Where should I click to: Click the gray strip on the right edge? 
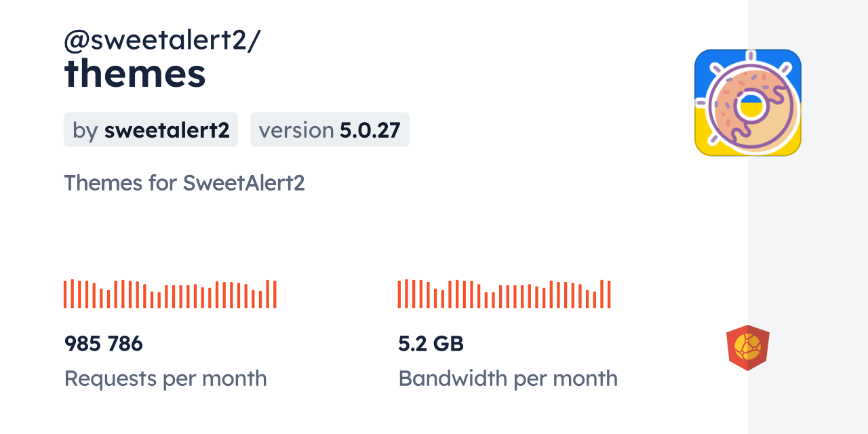pyautogui.click(x=808, y=217)
